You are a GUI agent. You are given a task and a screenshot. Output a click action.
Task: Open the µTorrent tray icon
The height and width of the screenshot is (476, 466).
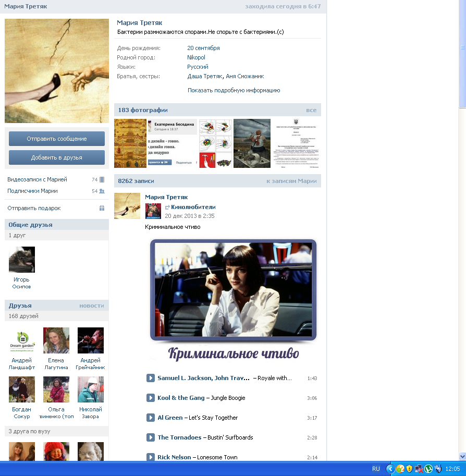pos(428,469)
